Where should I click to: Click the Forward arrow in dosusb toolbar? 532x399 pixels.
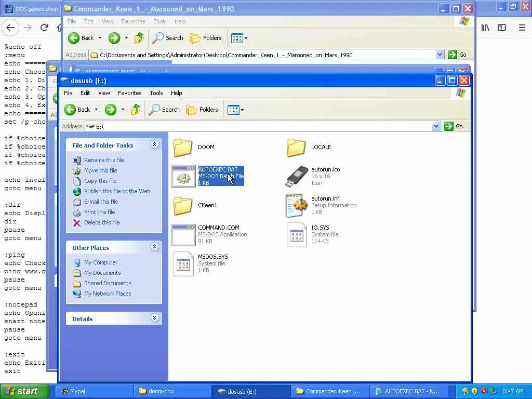[x=111, y=110]
